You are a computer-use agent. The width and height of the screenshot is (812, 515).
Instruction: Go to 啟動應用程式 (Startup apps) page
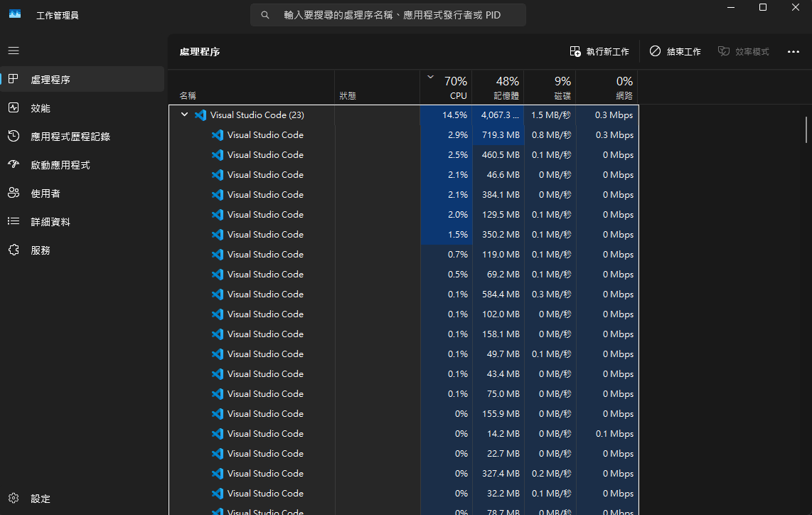tap(82, 165)
